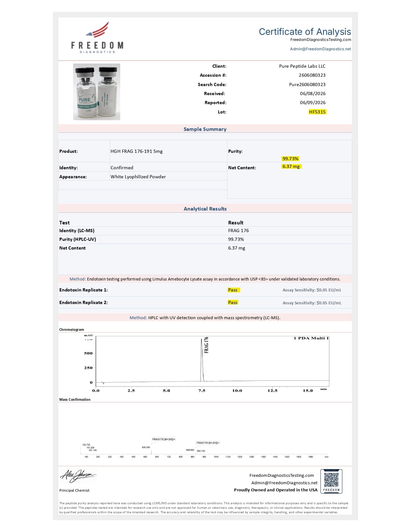Select the Identity (LC-MS) test row label
This screenshot has width=411, height=532.
tap(77, 231)
